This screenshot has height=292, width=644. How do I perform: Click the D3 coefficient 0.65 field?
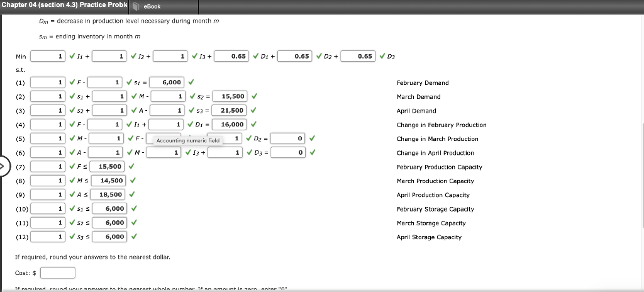tap(358, 56)
